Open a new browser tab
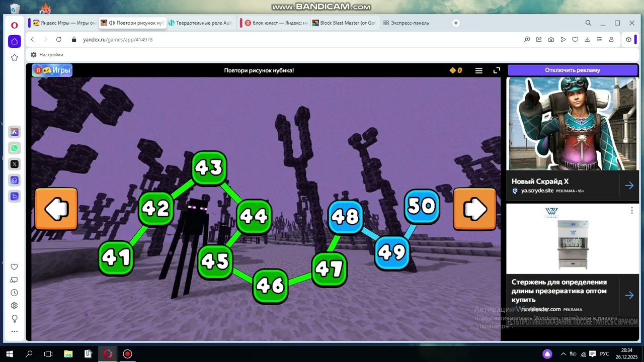The height and width of the screenshot is (362, 644). [x=456, y=23]
